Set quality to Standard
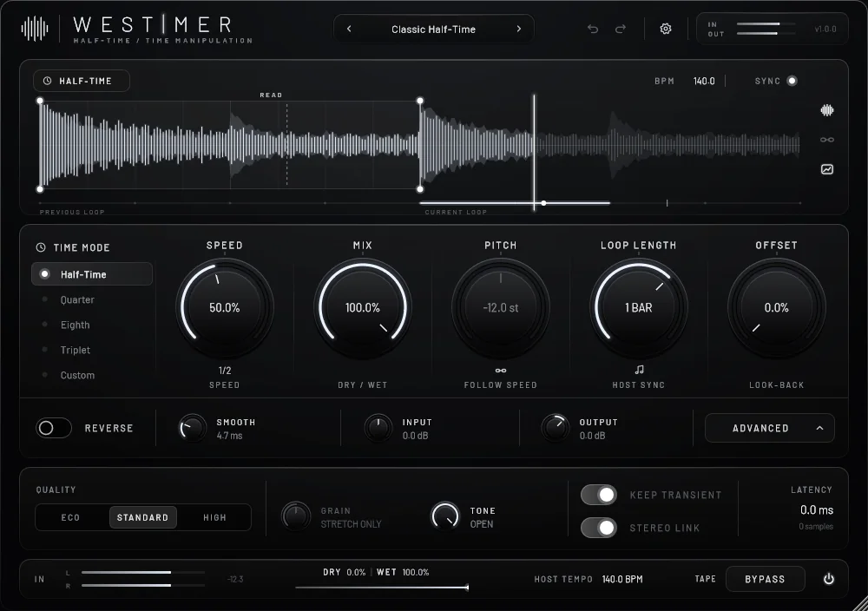868x611 pixels. [143, 517]
